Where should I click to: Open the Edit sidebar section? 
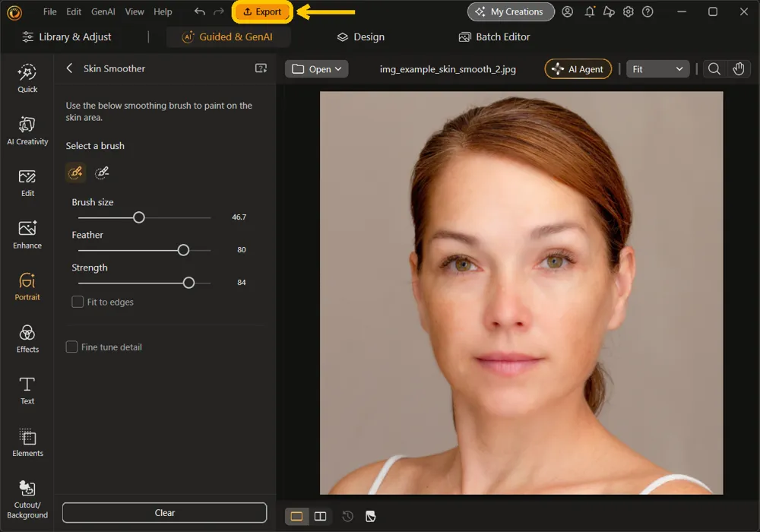pos(27,182)
